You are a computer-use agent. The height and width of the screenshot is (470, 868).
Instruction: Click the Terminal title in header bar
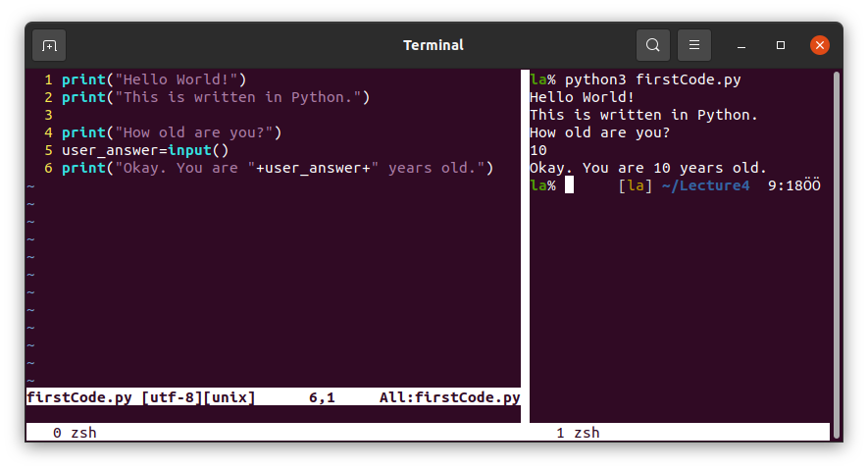434,45
